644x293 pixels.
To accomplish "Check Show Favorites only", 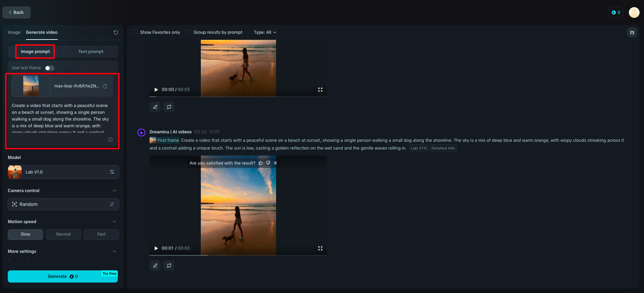I will tap(135, 32).
